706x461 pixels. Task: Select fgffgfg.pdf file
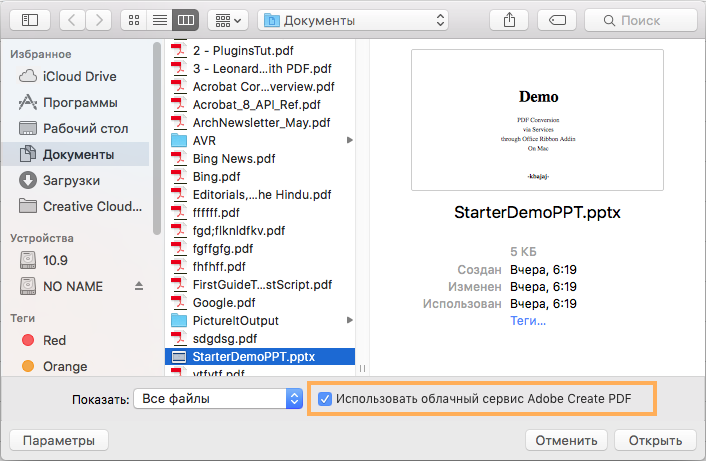pyautogui.click(x=260, y=249)
